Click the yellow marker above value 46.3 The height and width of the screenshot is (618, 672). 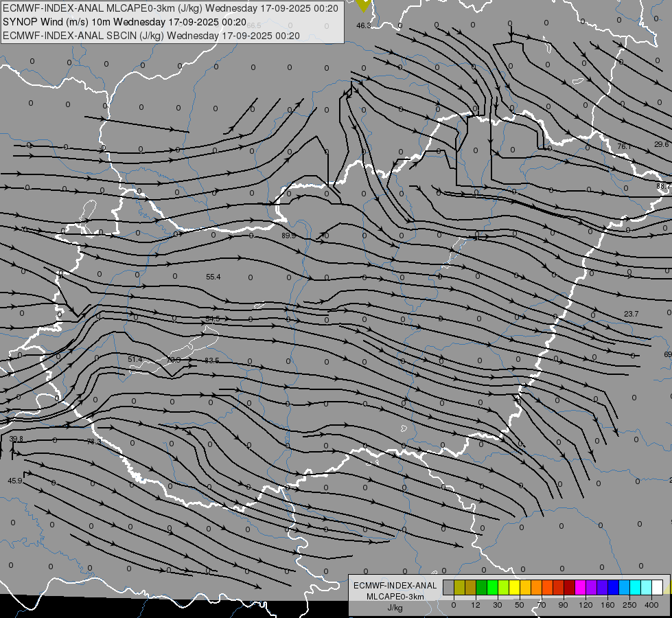363,5
